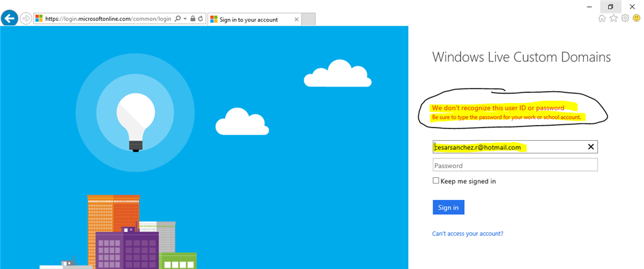Clear the email field with X

click(591, 146)
